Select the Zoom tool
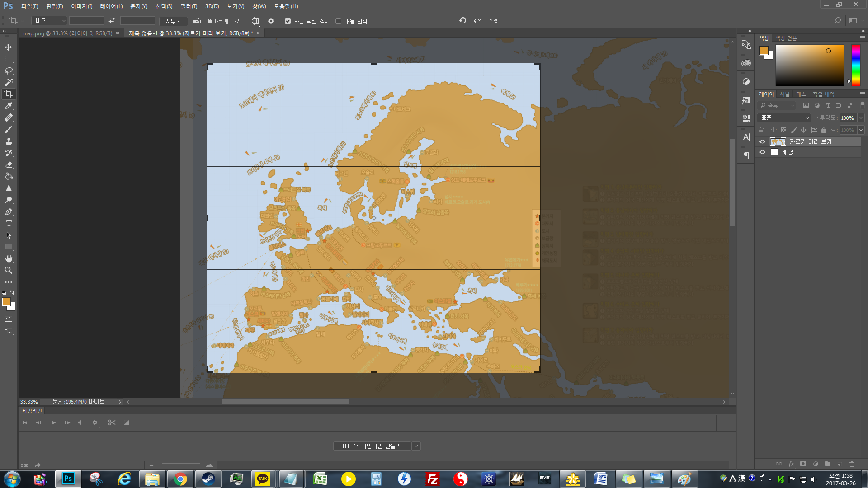868x488 pixels. [x=9, y=270]
